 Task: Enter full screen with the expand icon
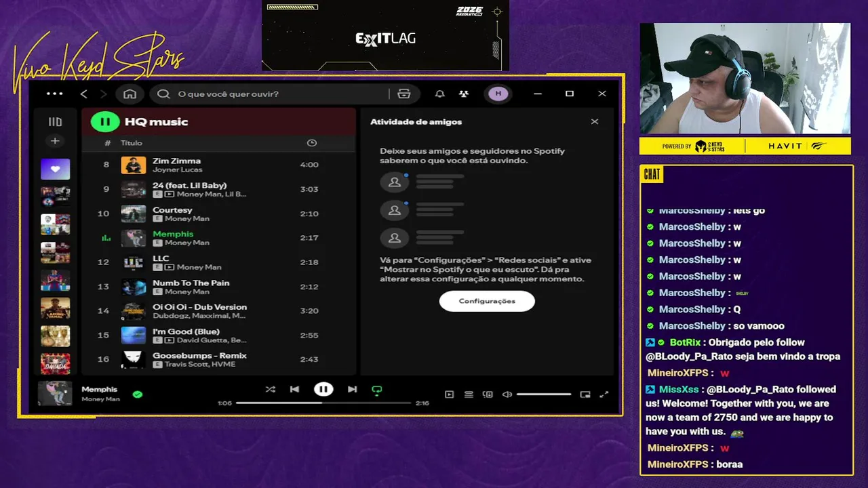[x=604, y=394]
